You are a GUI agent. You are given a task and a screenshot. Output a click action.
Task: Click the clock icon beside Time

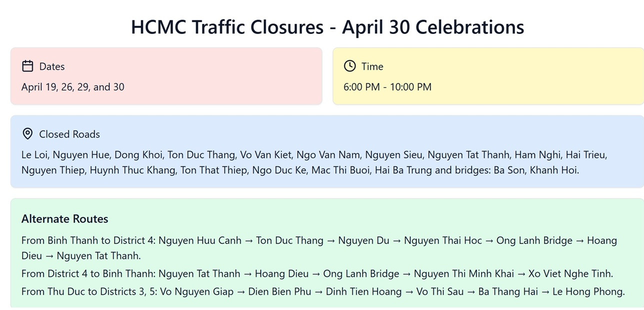point(349,66)
